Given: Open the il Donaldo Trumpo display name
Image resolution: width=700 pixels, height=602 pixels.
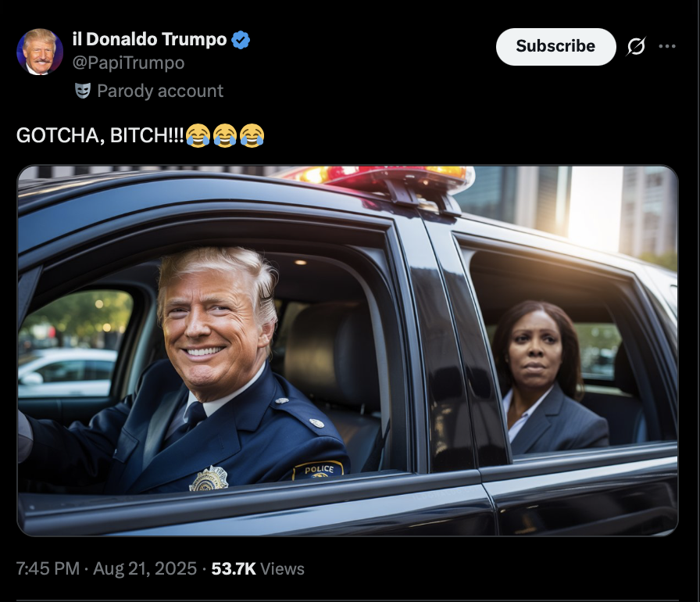Looking at the screenshot, I should click(x=149, y=39).
